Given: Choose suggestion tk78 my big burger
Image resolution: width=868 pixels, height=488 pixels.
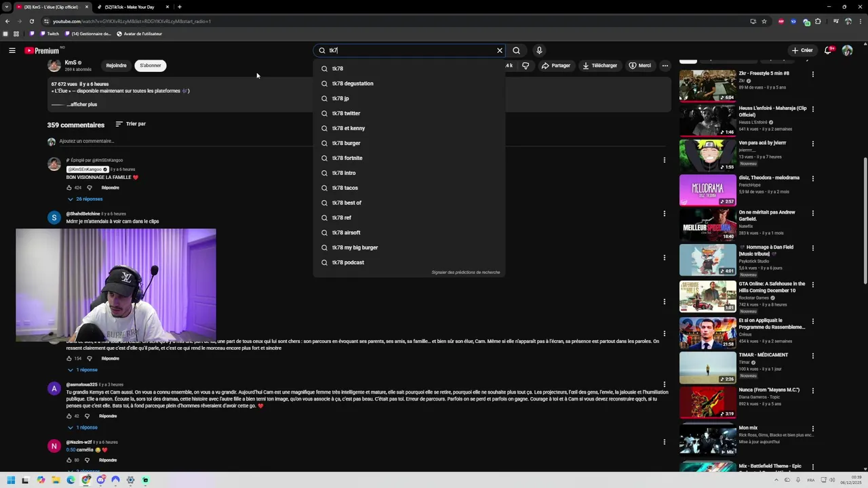Looking at the screenshot, I should click(409, 247).
